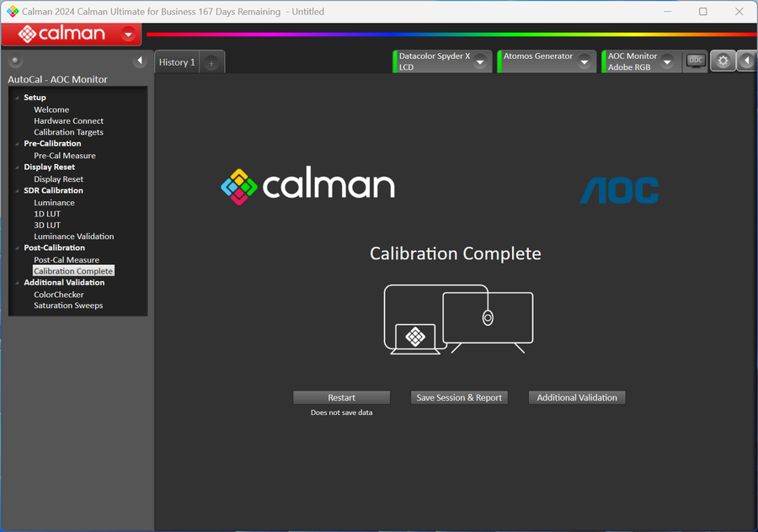Open the 1D LUT step
This screenshot has height=532, width=758.
tap(47, 214)
